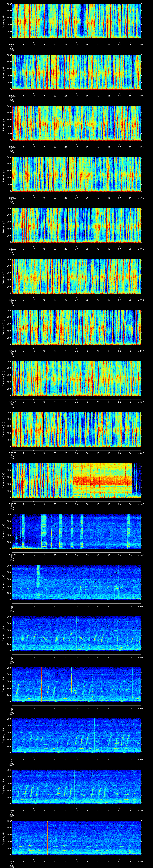Click the 13:39:00 start time label
Screen dimensions: 153x868
click(x=12, y=453)
